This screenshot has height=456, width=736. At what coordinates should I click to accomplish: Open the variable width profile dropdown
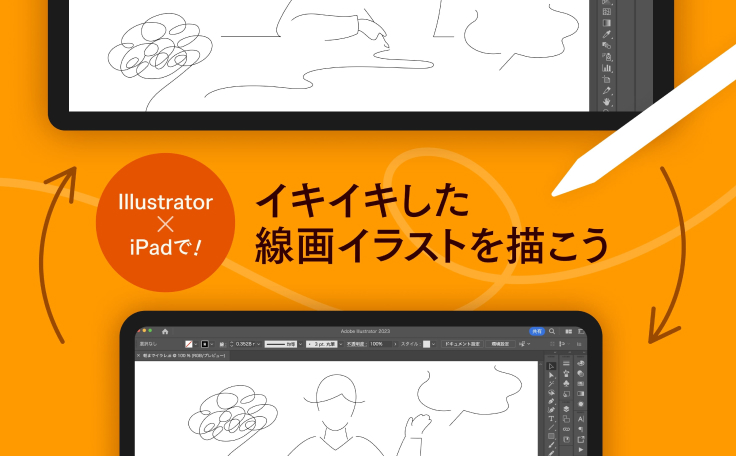300,344
